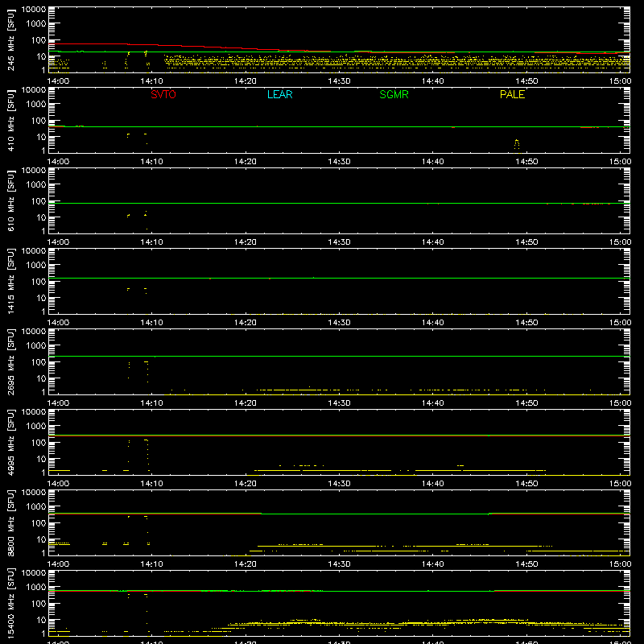The width and height of the screenshot is (644, 644).
Task: Select the 4995 MHz [SFU] axis label
Action: click(10, 443)
